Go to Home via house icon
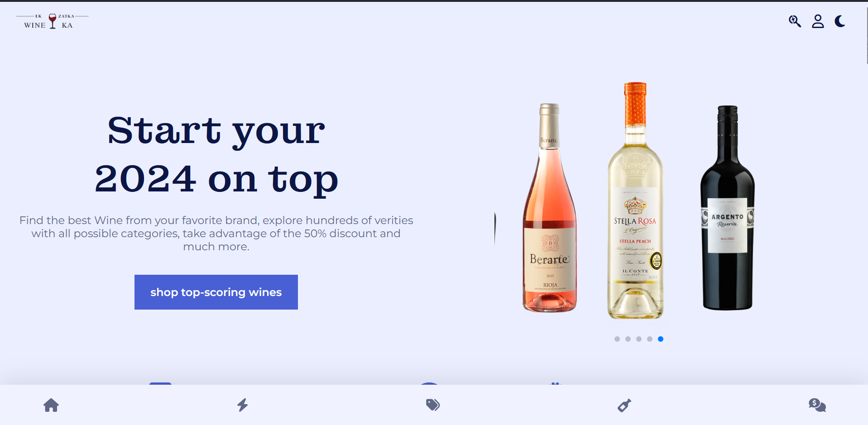 [x=51, y=405]
